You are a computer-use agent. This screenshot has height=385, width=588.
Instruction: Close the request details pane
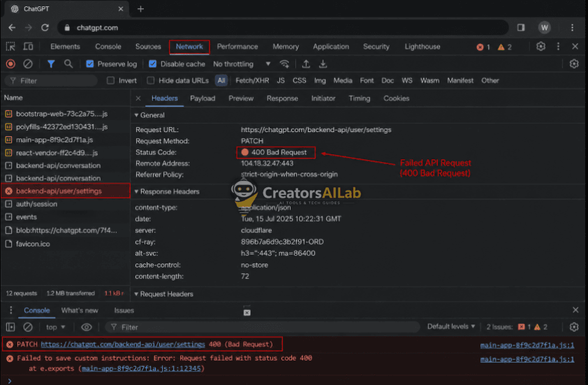138,99
